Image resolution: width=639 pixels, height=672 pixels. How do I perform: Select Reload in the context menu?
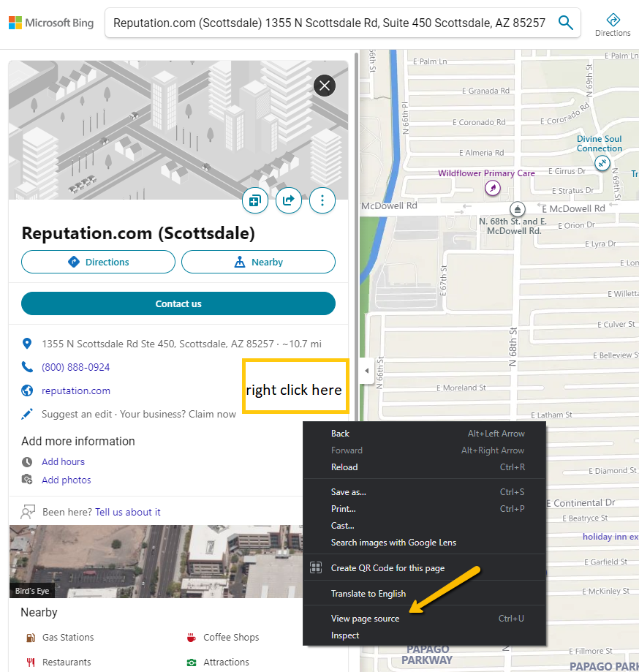[x=344, y=467]
